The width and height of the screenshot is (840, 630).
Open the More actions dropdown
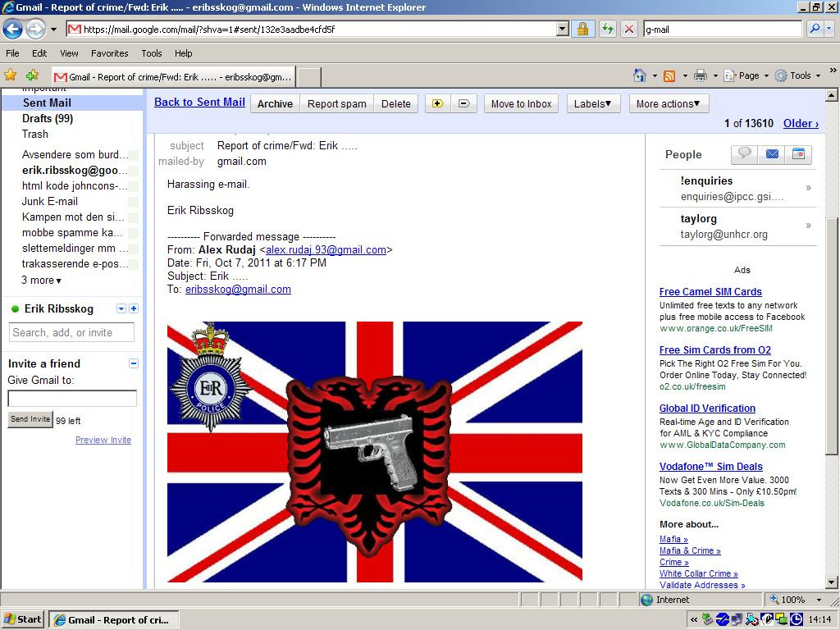[669, 103]
